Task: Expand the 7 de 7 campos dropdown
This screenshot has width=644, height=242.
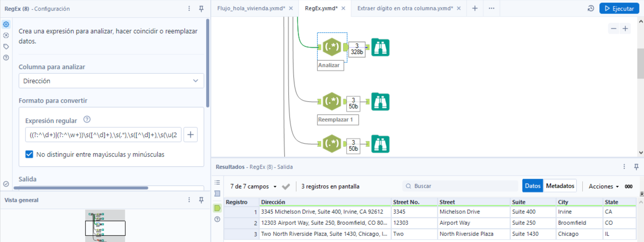Action: (x=253, y=186)
